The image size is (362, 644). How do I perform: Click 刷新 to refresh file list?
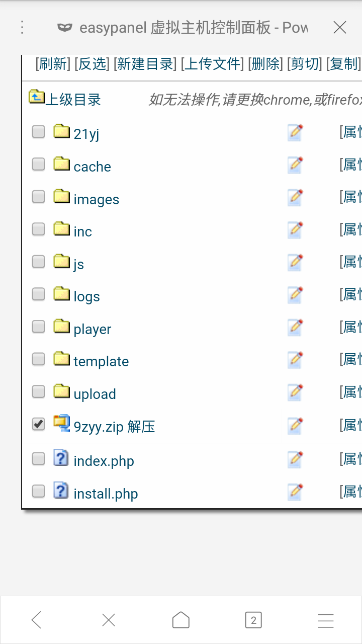53,64
